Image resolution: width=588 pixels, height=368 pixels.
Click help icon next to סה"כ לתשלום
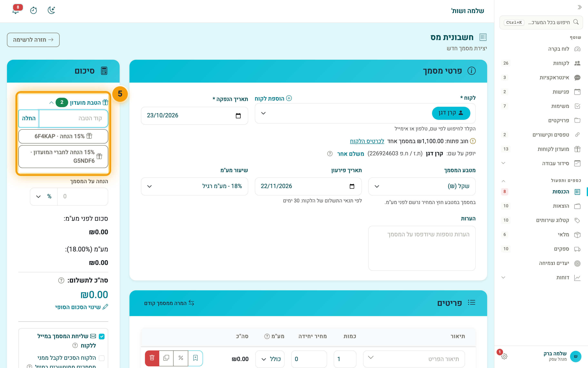tap(61, 280)
